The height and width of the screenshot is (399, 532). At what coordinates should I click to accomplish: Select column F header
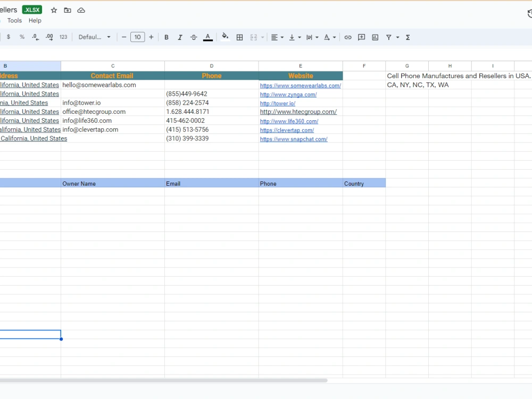364,66
